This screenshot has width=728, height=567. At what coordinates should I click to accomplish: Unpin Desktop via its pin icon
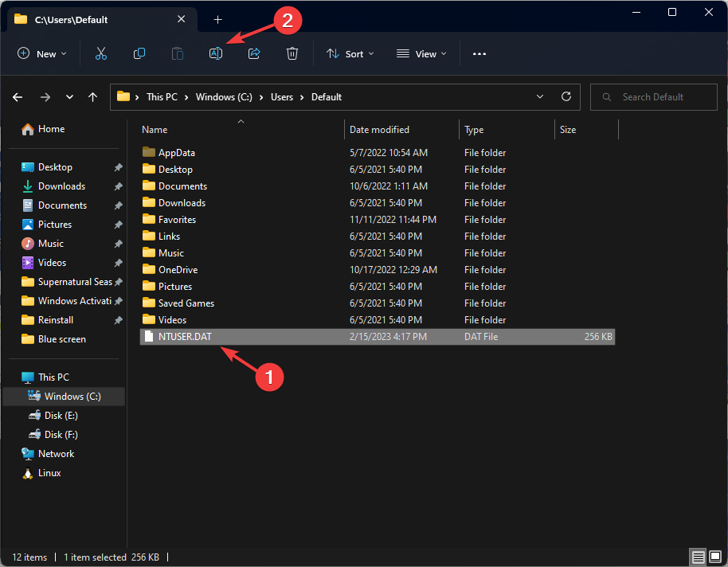119,167
